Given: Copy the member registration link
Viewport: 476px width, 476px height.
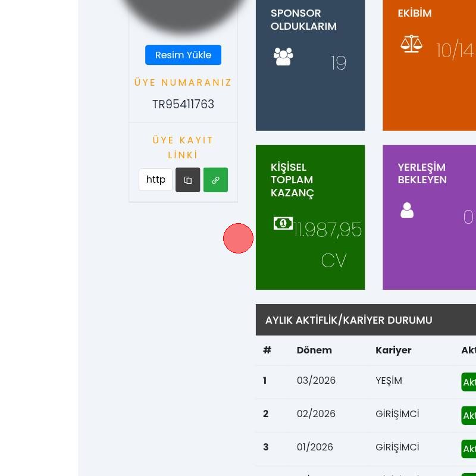Looking at the screenshot, I should 187,180.
